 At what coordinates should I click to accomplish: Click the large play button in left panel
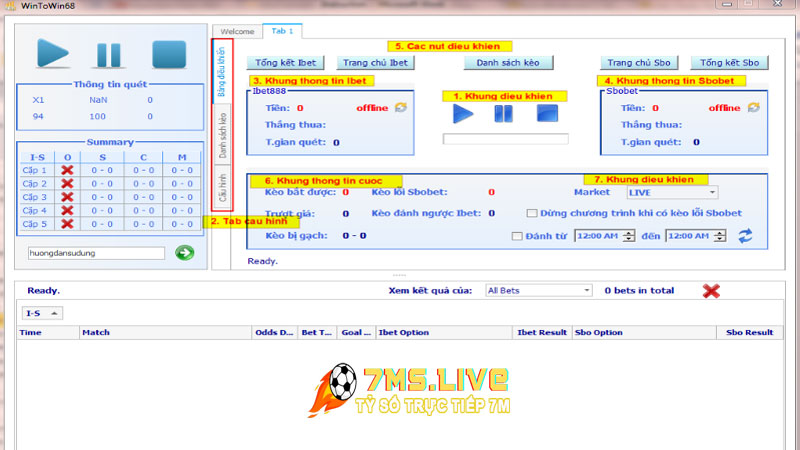52,53
